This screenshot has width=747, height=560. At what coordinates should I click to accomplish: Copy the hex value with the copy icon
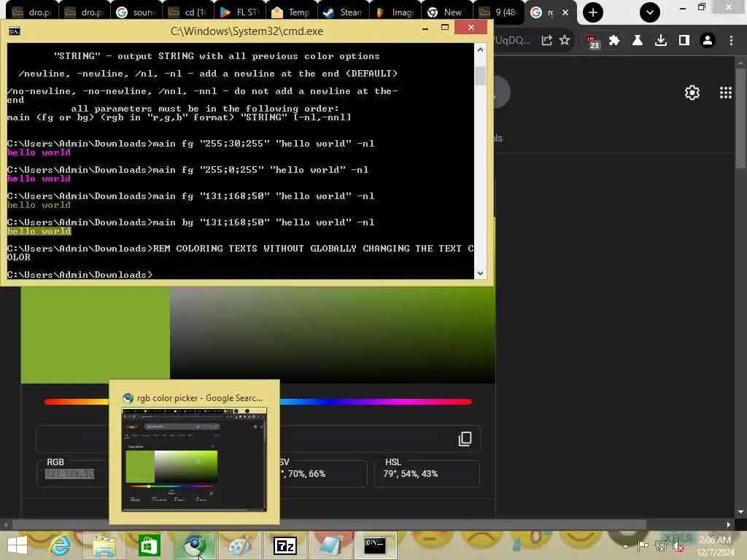pos(465,438)
